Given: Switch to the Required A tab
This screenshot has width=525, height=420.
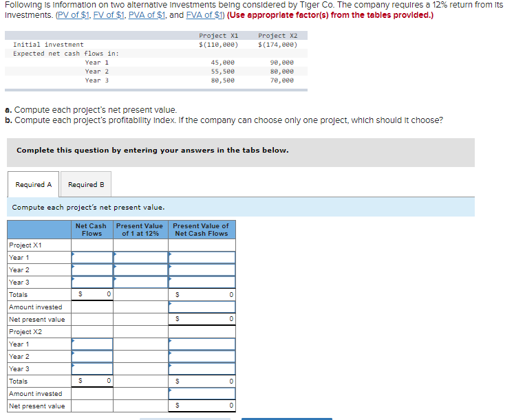Looking at the screenshot, I should 34,185.
